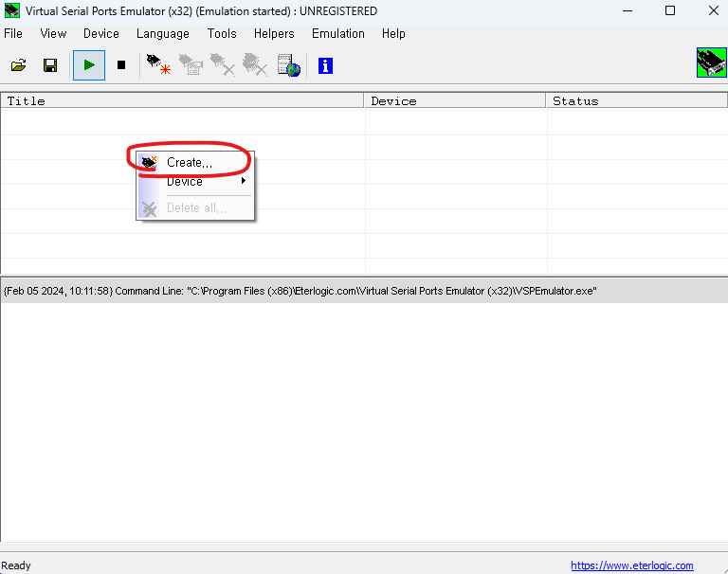
Task: Open the https://www.eterlogic.com link
Action: (x=632, y=565)
